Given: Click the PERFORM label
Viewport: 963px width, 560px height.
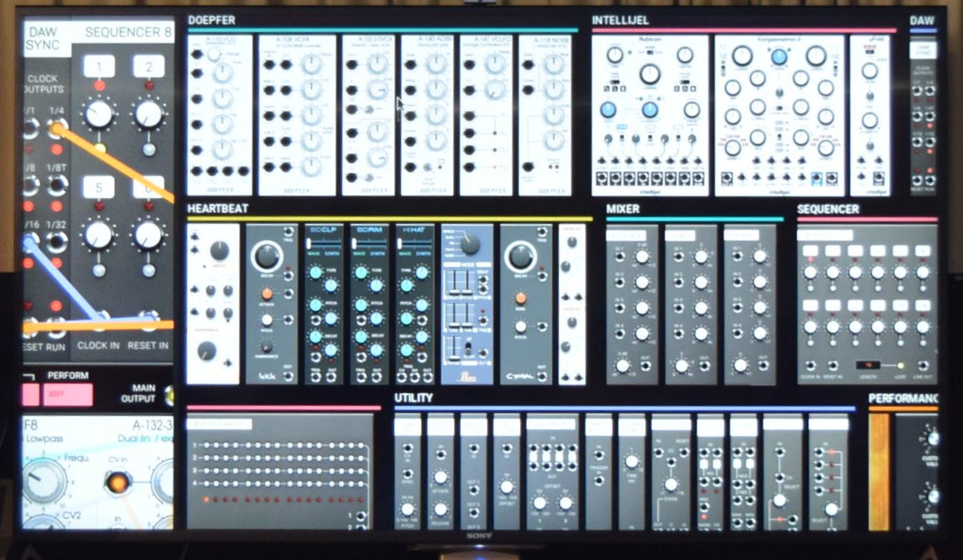Looking at the screenshot, I should coord(68,376).
